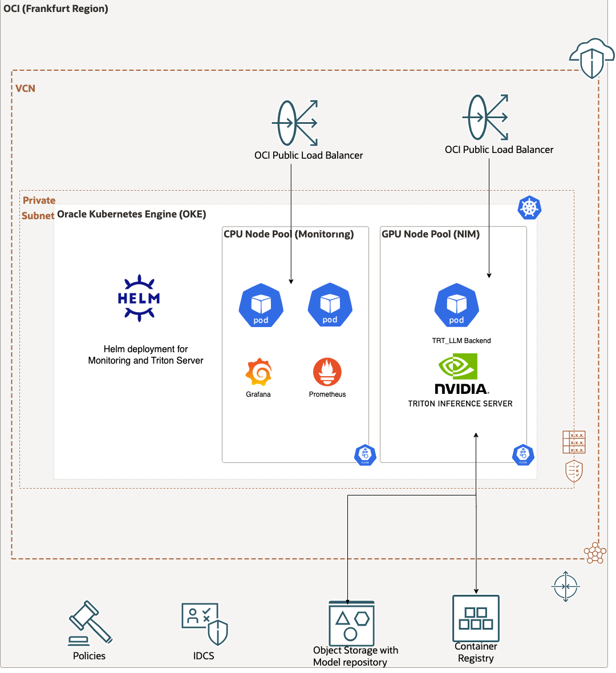Viewport: 616px width, 673px height.
Task: Click the OCI (Frankfurt Region) title
Action: click(x=56, y=9)
